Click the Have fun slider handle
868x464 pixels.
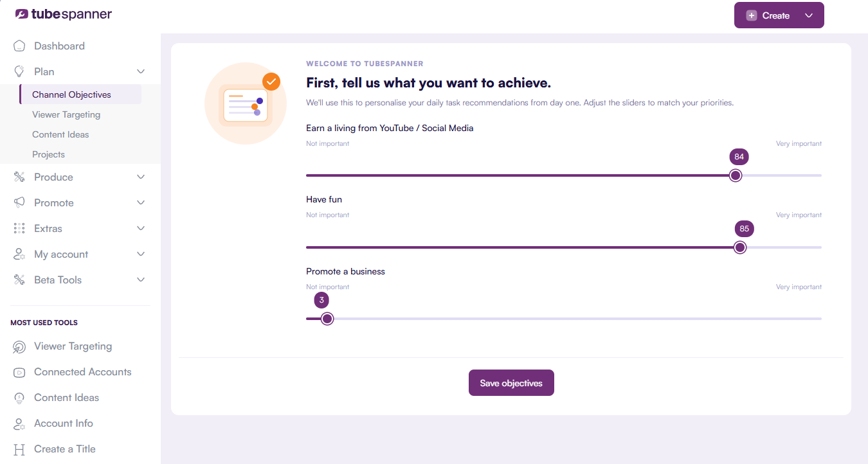[x=740, y=247]
